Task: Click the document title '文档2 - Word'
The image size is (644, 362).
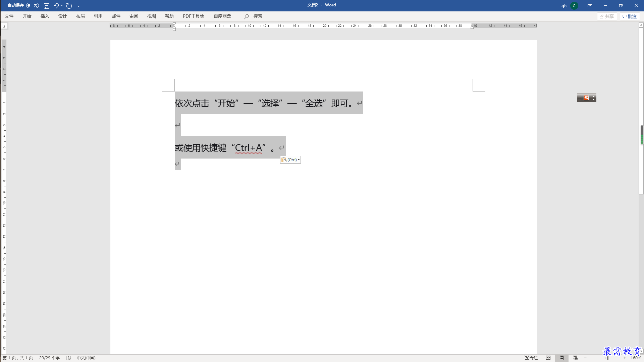Action: (x=322, y=5)
